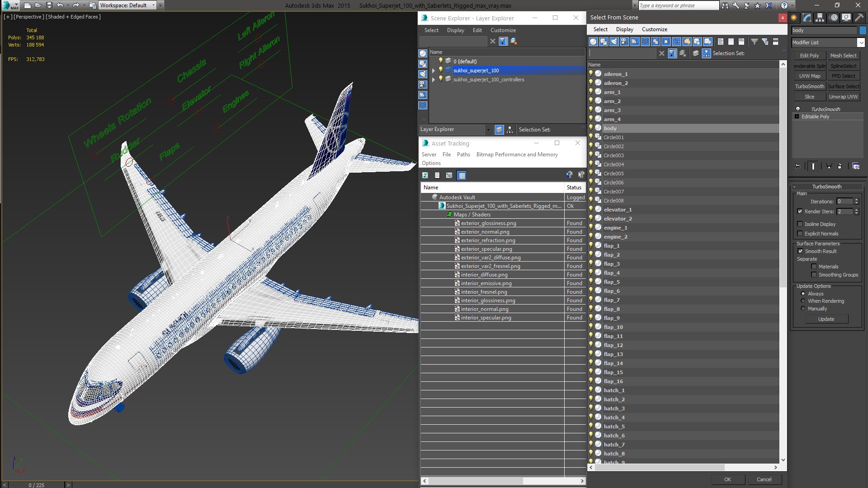Toggle Render Iters checkbox

tap(800, 211)
